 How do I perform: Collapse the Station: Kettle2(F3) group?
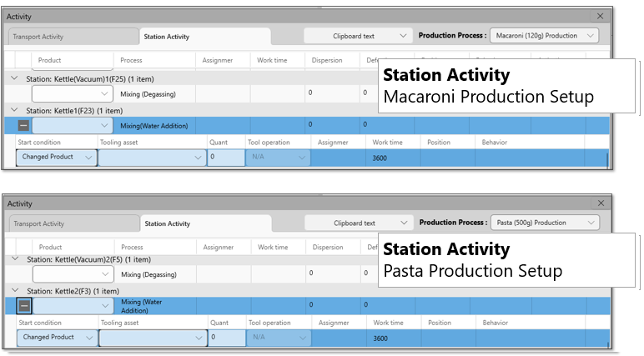14,291
